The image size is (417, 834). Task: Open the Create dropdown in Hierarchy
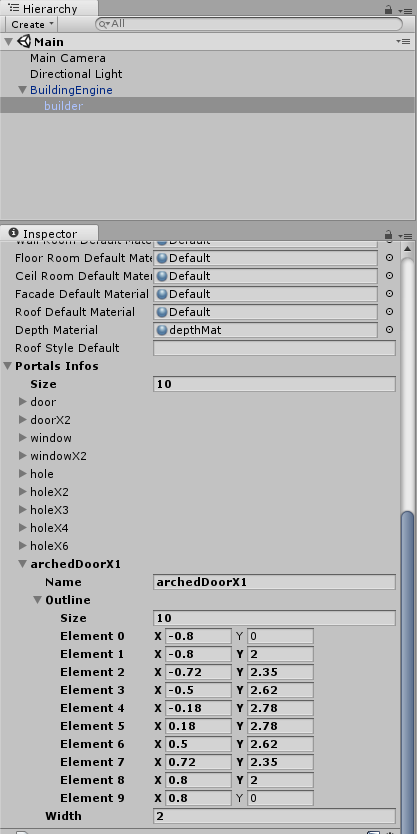(x=31, y=24)
